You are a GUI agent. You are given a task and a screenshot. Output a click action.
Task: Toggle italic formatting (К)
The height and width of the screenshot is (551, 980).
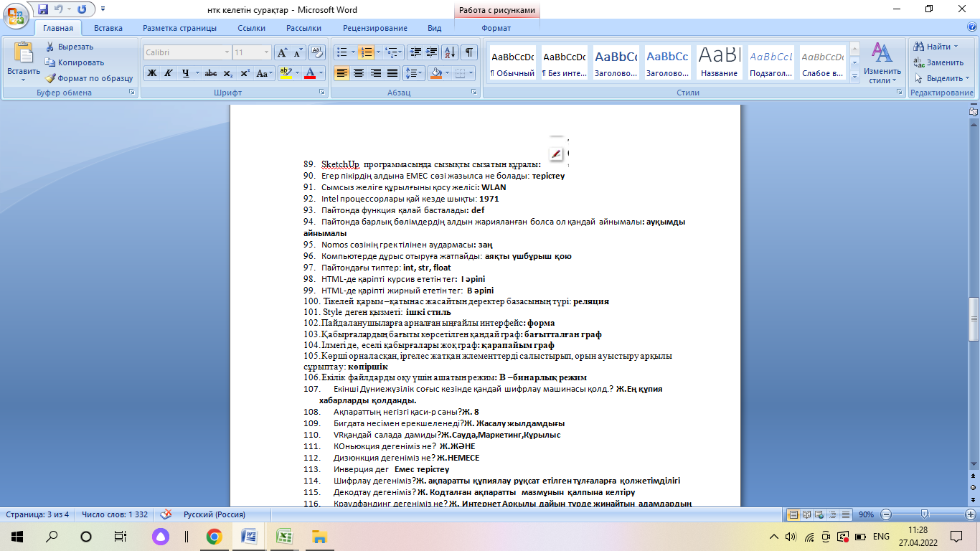169,73
